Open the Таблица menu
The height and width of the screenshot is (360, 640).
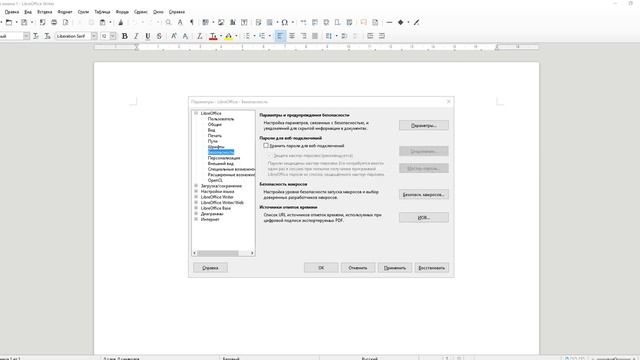click(x=102, y=12)
